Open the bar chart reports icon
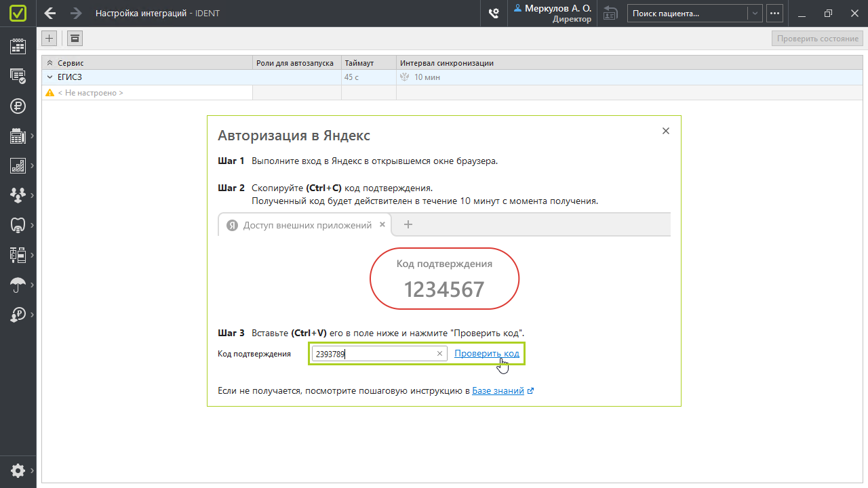Screen dimensions: 868x488 pos(18,165)
